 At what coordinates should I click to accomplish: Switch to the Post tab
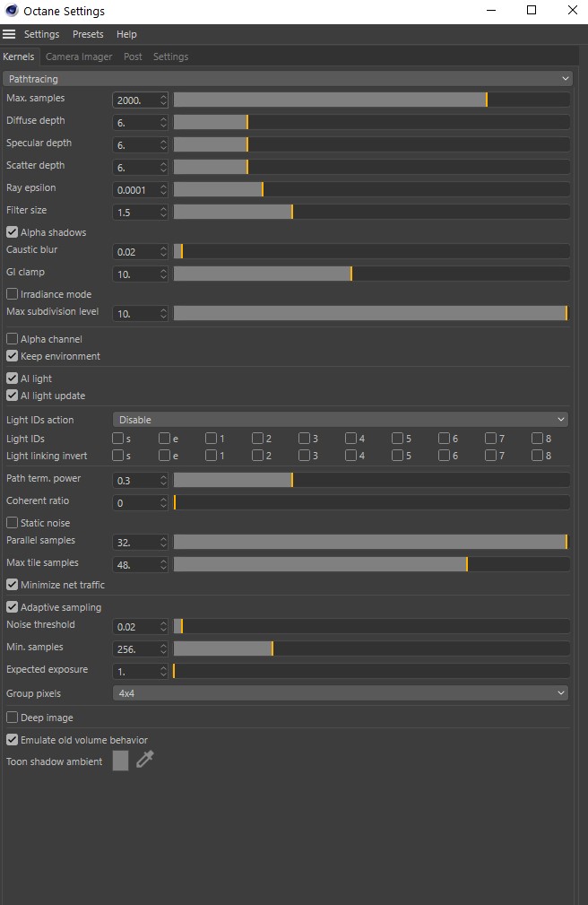pos(133,57)
